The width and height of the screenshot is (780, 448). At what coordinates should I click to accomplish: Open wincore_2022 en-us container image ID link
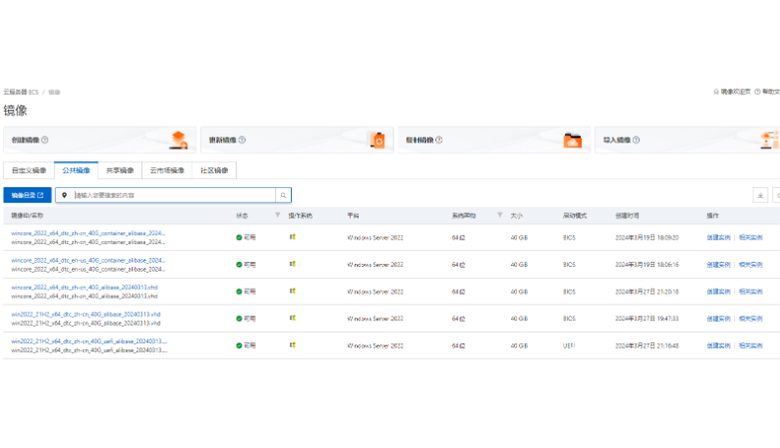88,260
